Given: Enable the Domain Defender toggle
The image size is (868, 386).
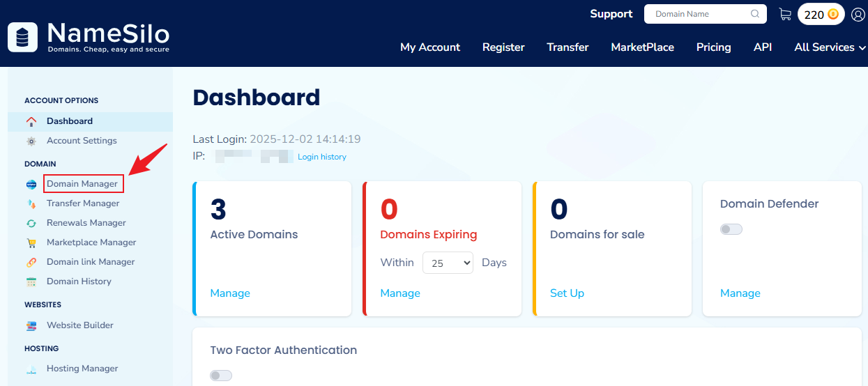Looking at the screenshot, I should [731, 229].
